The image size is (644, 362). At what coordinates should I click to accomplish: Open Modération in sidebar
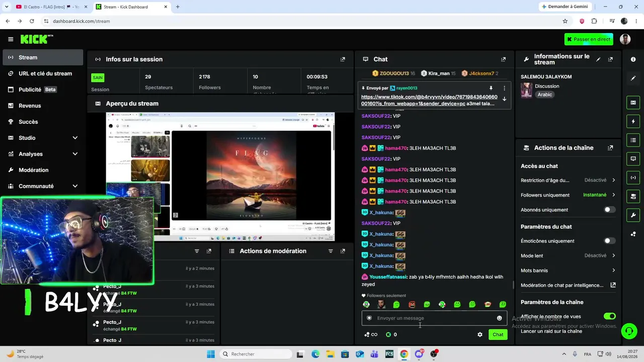[43, 170]
